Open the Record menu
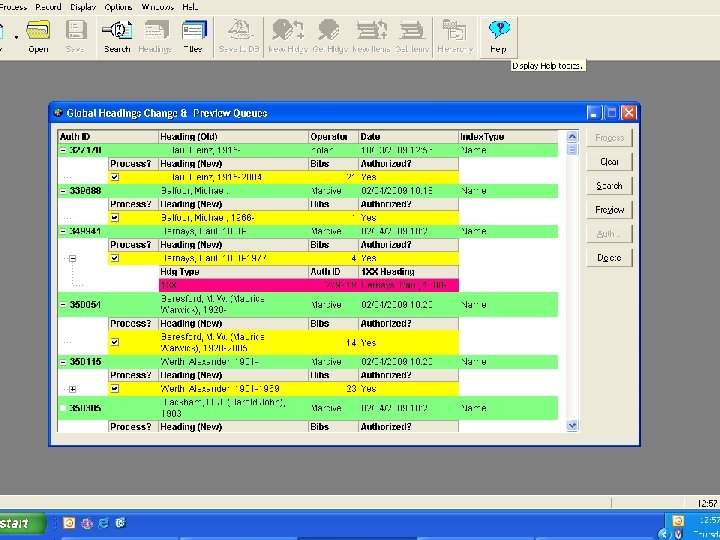Viewport: 720px width, 540px height. [x=48, y=7]
